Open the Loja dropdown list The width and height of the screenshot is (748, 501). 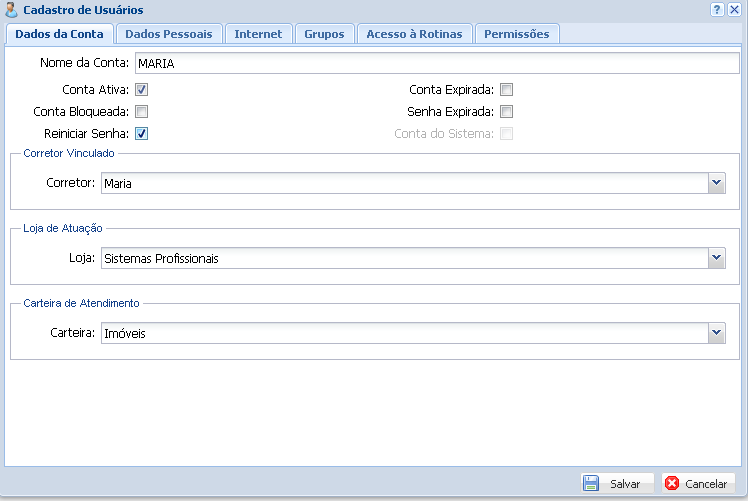tap(716, 258)
